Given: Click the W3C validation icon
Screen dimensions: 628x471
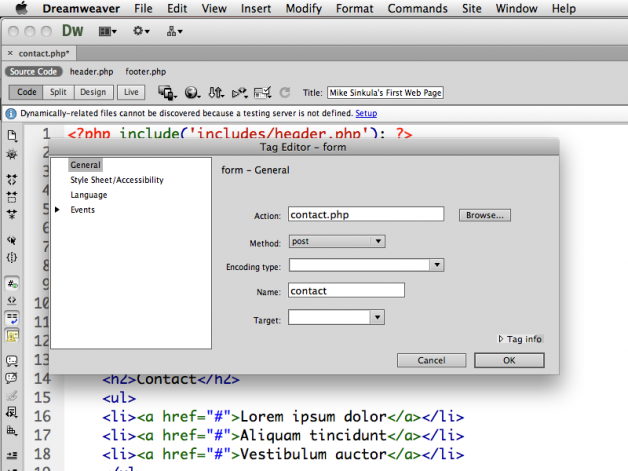Looking at the screenshot, I should 240,93.
